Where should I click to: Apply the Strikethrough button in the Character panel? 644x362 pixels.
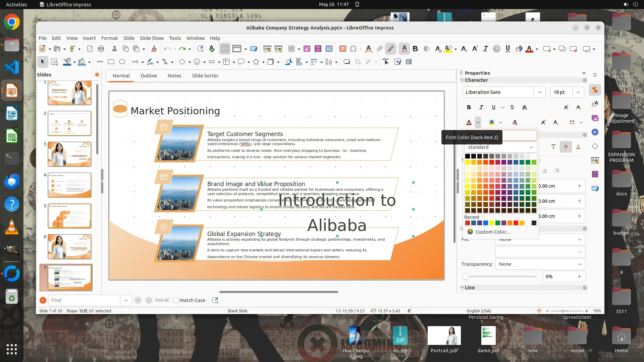point(512,107)
